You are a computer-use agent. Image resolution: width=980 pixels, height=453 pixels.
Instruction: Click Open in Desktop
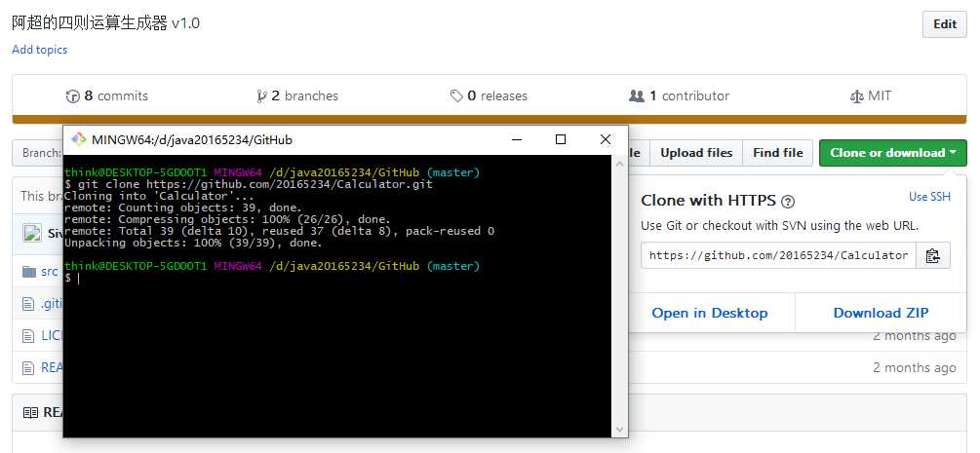(x=709, y=313)
